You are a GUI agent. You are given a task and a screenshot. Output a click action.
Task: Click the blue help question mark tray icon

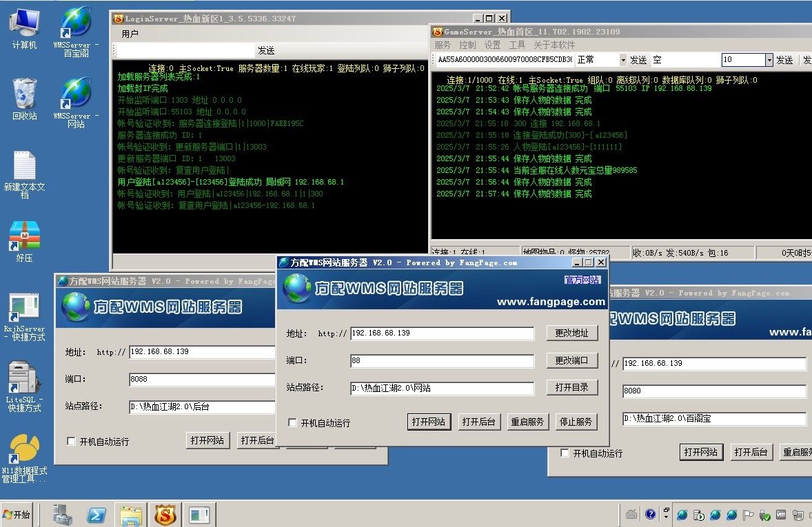(650, 514)
